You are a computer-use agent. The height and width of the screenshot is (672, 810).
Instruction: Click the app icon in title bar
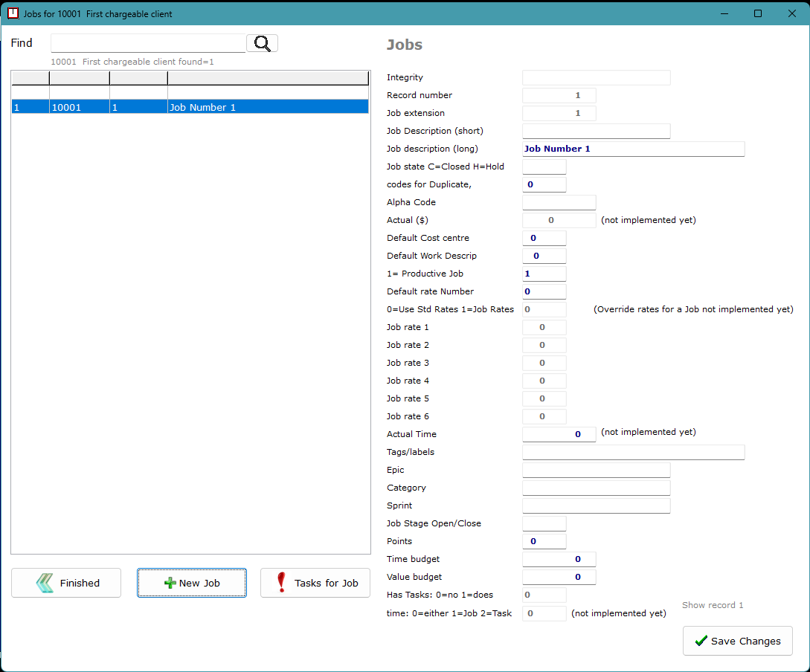click(13, 13)
